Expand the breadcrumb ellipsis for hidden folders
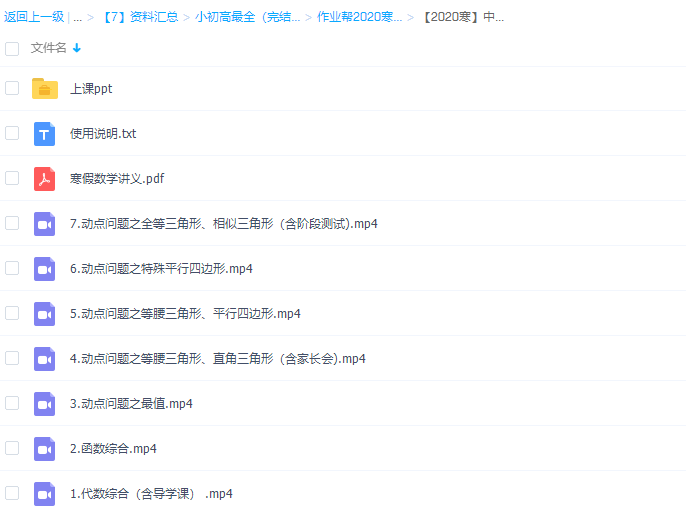The height and width of the screenshot is (514, 686). (77, 17)
